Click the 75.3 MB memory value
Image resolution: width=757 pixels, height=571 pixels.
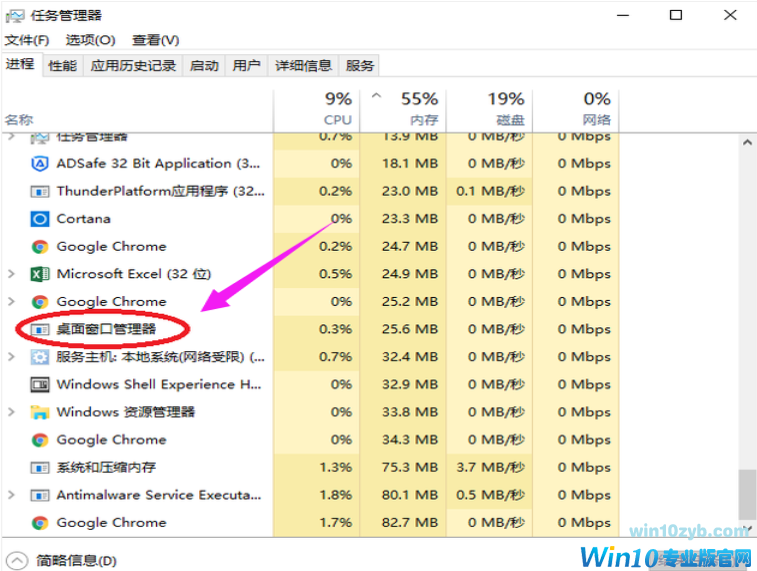(x=409, y=467)
